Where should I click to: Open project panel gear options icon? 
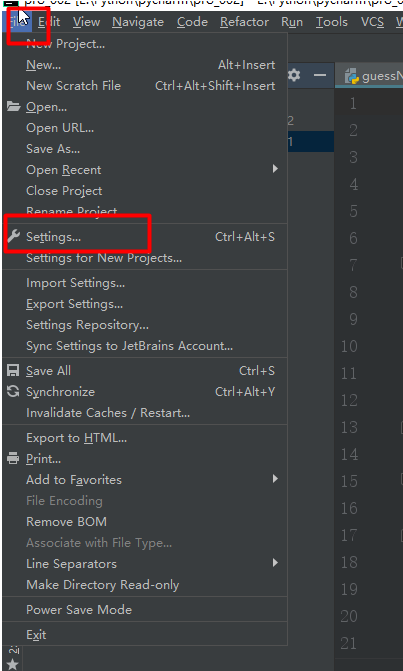[294, 76]
